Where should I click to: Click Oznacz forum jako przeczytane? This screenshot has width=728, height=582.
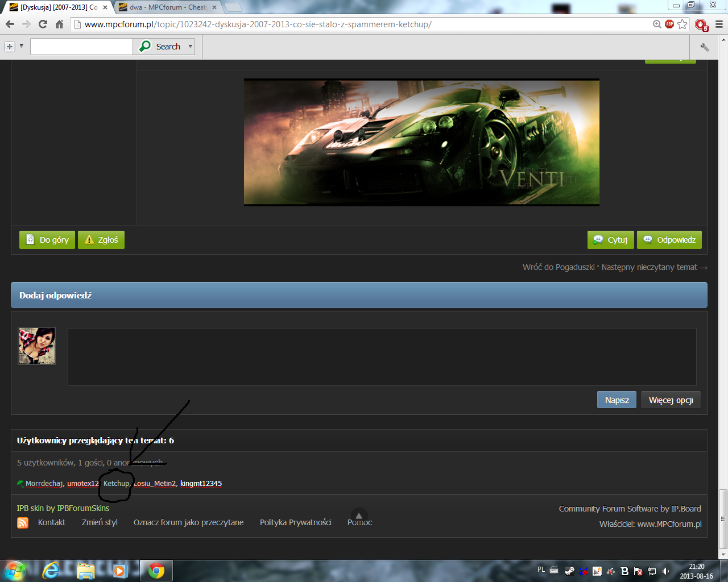(x=188, y=522)
